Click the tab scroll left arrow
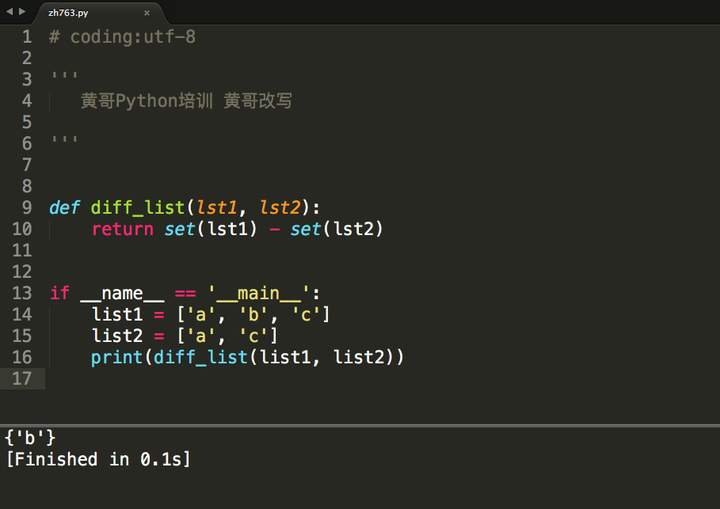The height and width of the screenshot is (509, 720). [9, 12]
